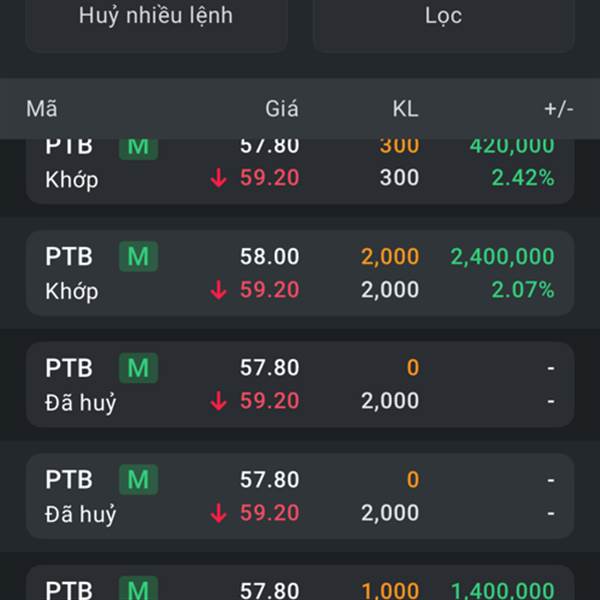Click the green M badge on 58.00 order
The width and height of the screenshot is (600, 600).
tap(139, 256)
